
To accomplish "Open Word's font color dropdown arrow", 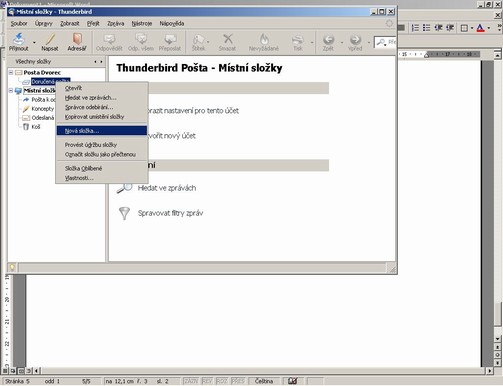I will click(x=489, y=28).
